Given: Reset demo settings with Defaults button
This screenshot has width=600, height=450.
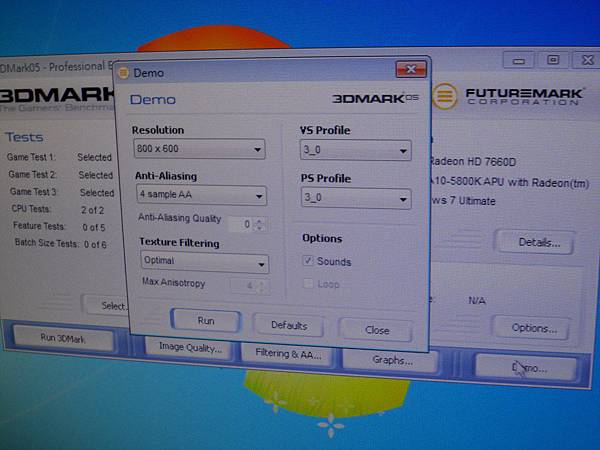Looking at the screenshot, I should 289,325.
